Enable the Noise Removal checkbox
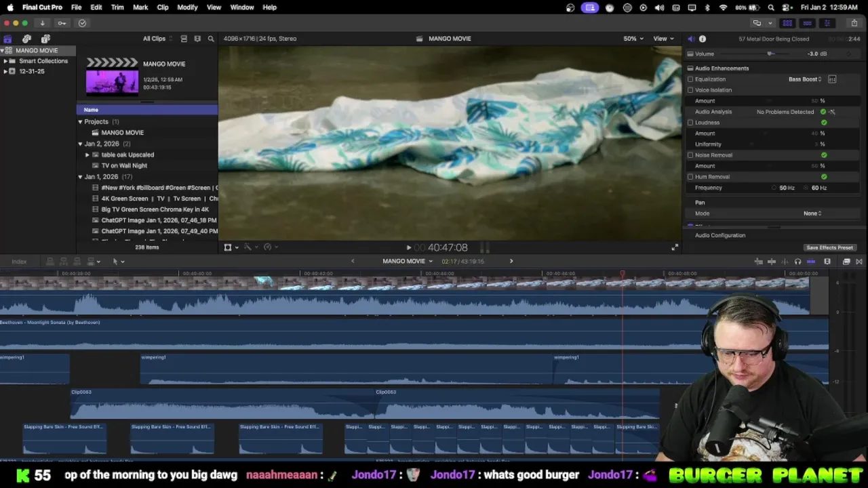The image size is (868, 488). coord(690,155)
